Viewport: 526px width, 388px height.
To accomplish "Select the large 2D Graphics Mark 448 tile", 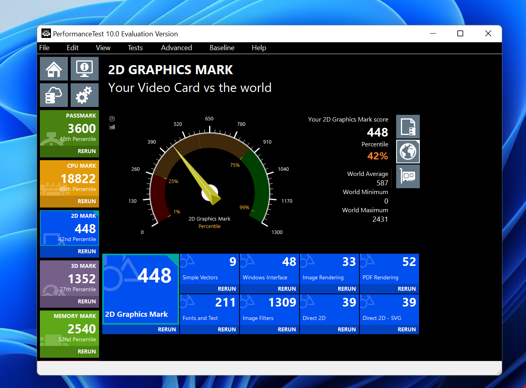I will pos(141,289).
